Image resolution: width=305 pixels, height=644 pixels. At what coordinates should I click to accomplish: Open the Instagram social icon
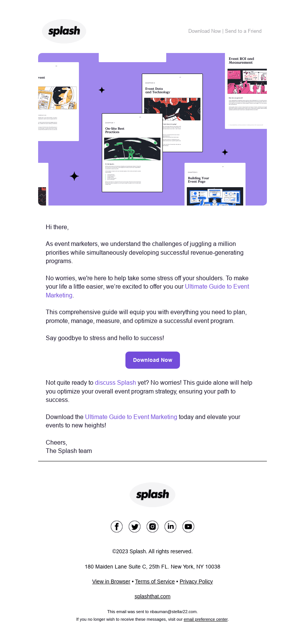pyautogui.click(x=152, y=527)
